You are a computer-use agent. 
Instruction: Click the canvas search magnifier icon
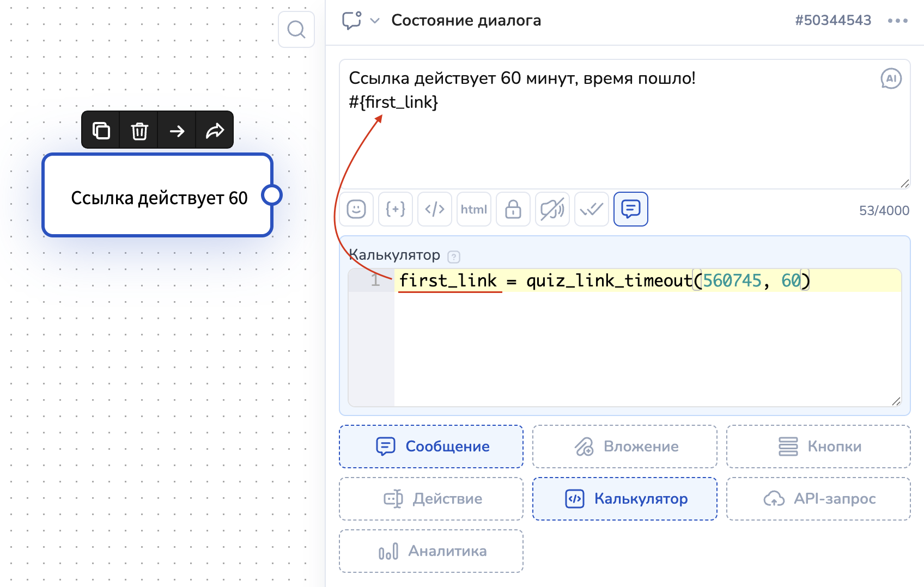coord(296,29)
